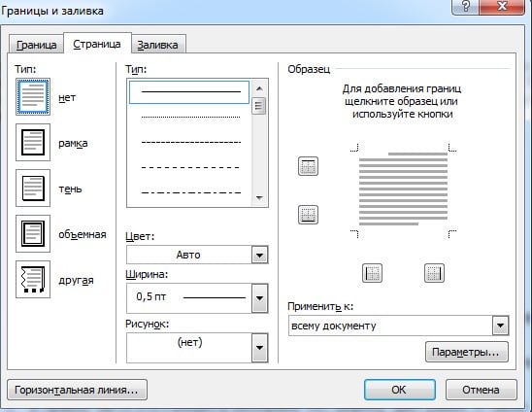
Task: Select the dotted line style in list
Action: tap(190, 118)
